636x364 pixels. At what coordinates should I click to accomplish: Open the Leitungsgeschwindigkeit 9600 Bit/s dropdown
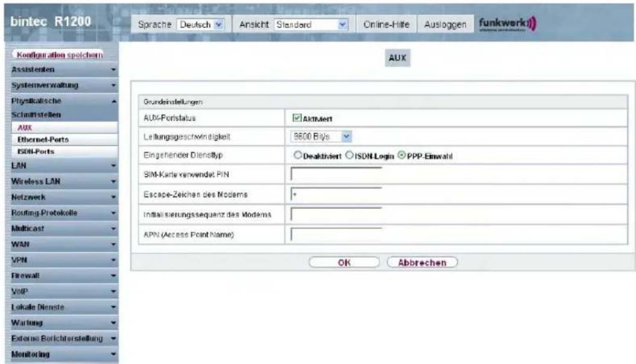click(x=321, y=137)
